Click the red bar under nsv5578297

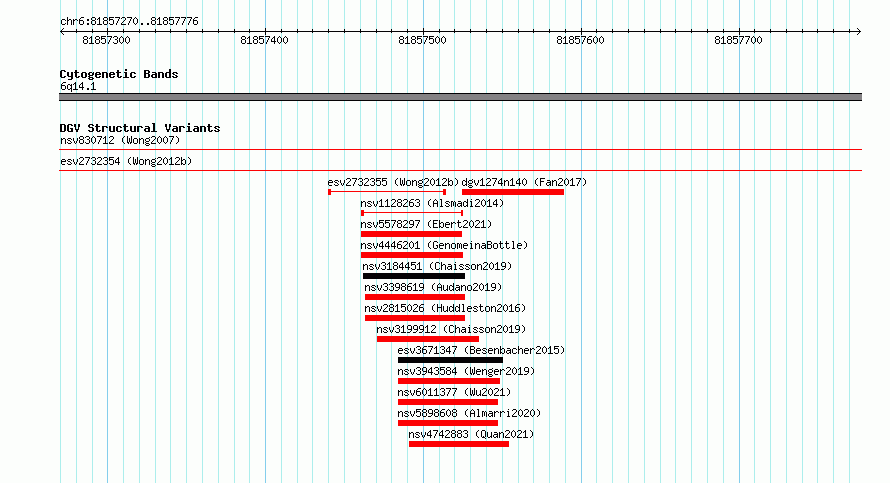[412, 234]
